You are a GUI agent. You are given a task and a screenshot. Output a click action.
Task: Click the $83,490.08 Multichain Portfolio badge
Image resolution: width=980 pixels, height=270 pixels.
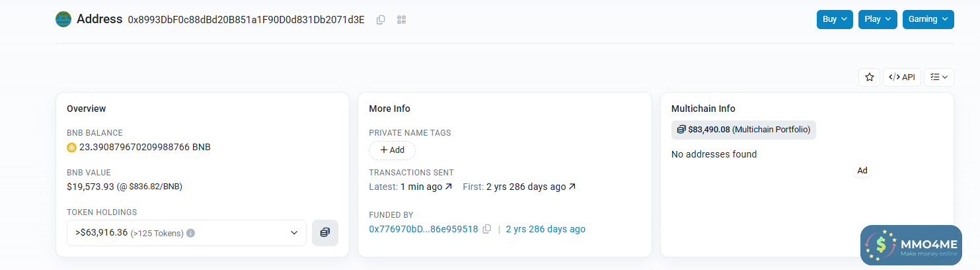pyautogui.click(x=743, y=130)
